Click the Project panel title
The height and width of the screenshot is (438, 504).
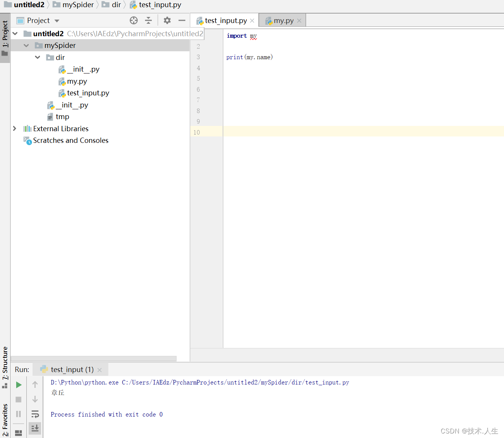[38, 20]
